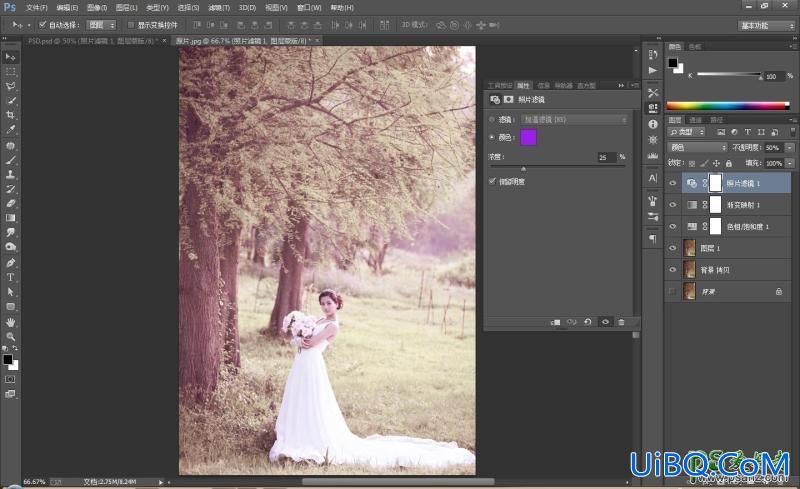Viewport: 800px width, 489px height.
Task: Open the auto-select 图层 dropdown
Action: pyautogui.click(x=102, y=25)
